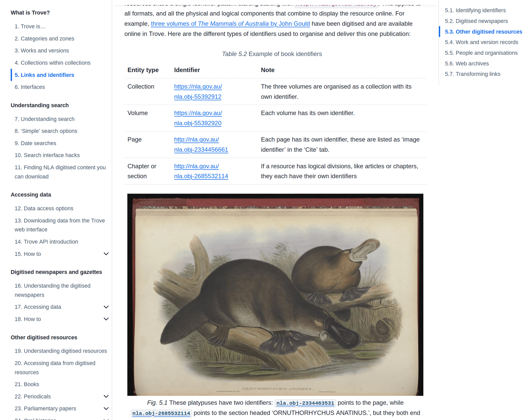Open '17. Accessing data' chapter
The image size is (526, 420).
(38, 307)
